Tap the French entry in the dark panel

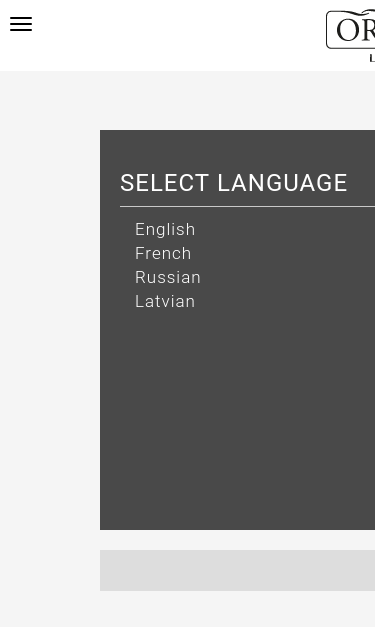163,254
